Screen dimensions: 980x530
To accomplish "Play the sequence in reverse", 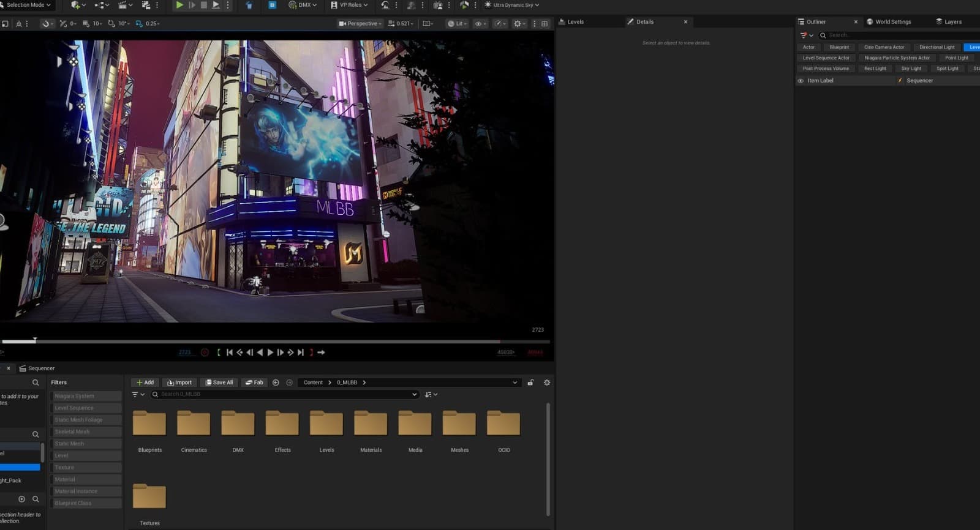I will pyautogui.click(x=260, y=353).
